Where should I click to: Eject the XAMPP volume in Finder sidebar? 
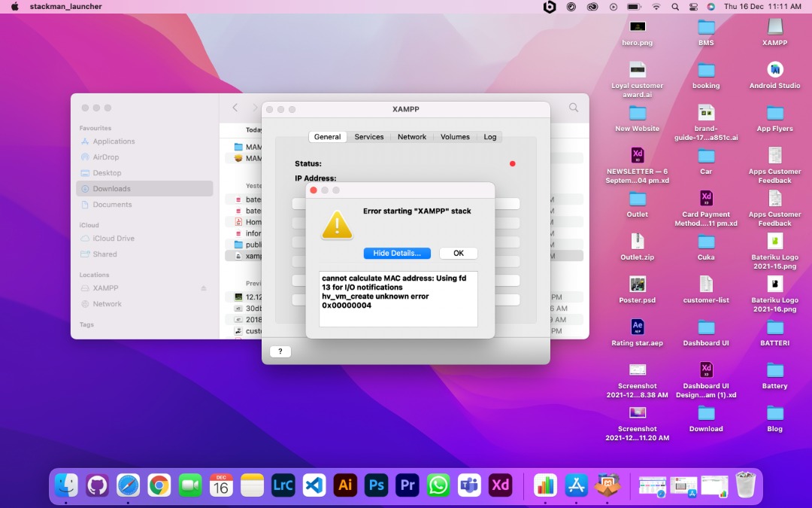[x=204, y=288]
